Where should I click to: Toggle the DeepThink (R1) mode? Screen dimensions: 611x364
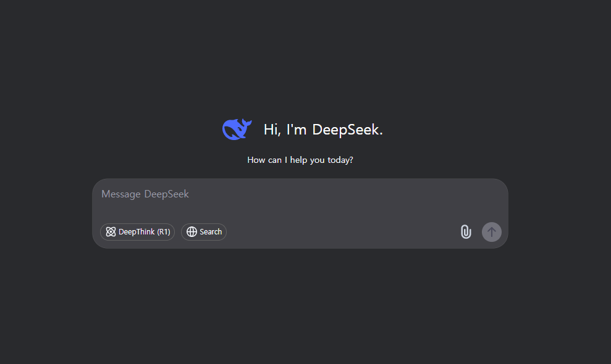[138, 232]
